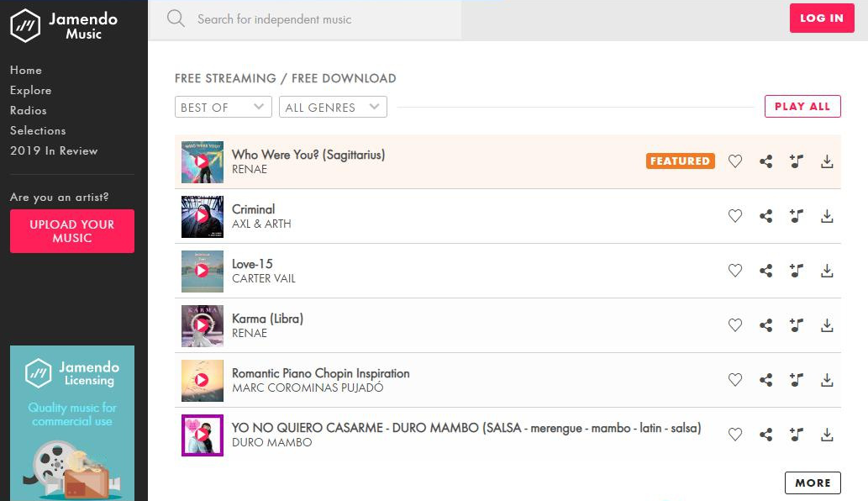Open the YO NO QUIERO CASARME track title
Screen dimensions: 868x501
(466, 428)
